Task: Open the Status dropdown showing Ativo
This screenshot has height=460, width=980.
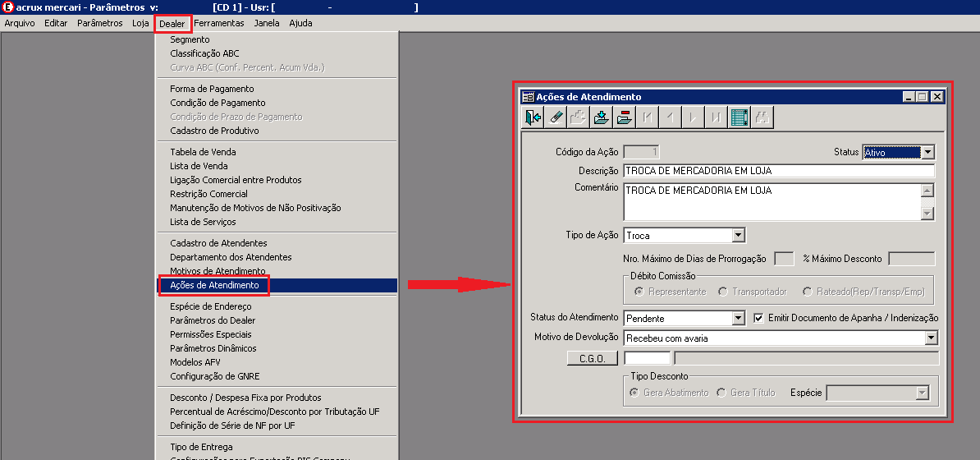Action: point(927,152)
